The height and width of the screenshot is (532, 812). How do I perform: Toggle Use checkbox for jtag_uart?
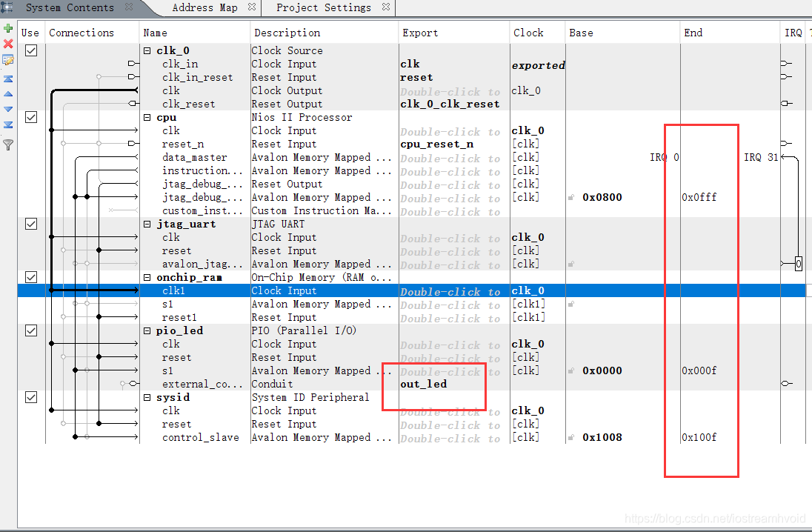click(31, 224)
